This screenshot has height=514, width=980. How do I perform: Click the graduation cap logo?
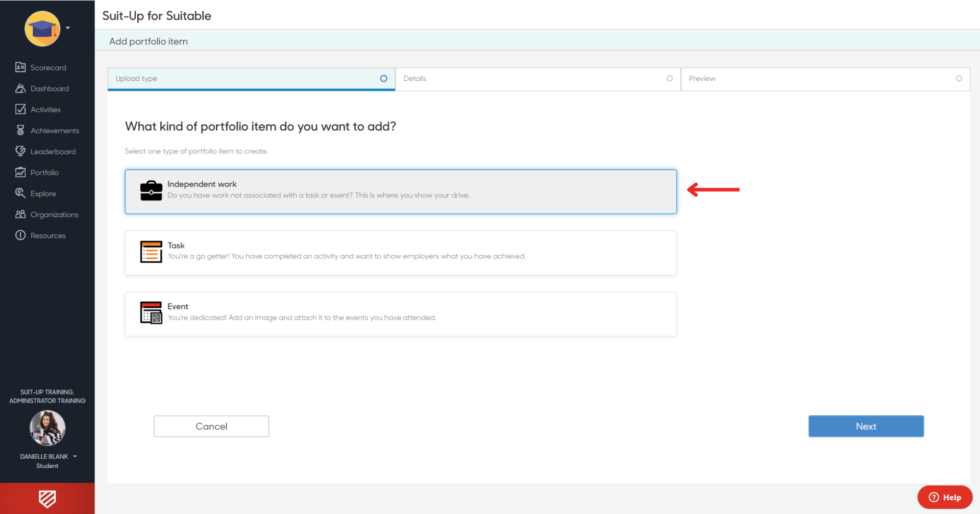point(43,28)
